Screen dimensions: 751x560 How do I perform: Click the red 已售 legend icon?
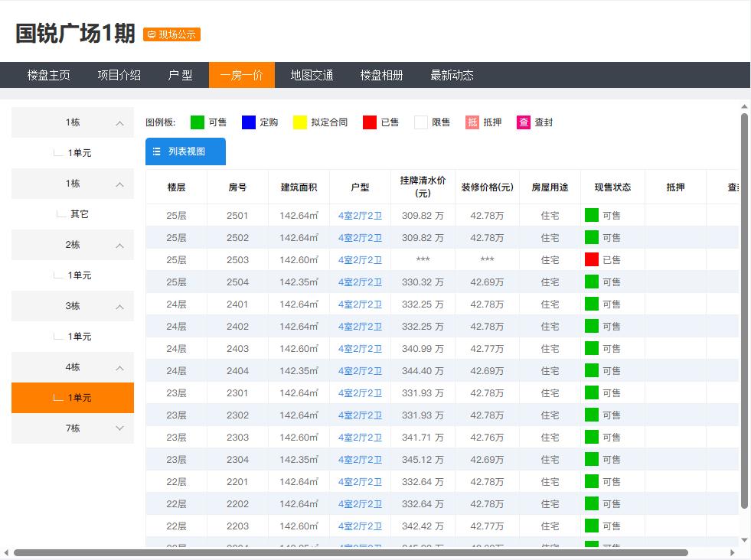tap(368, 122)
